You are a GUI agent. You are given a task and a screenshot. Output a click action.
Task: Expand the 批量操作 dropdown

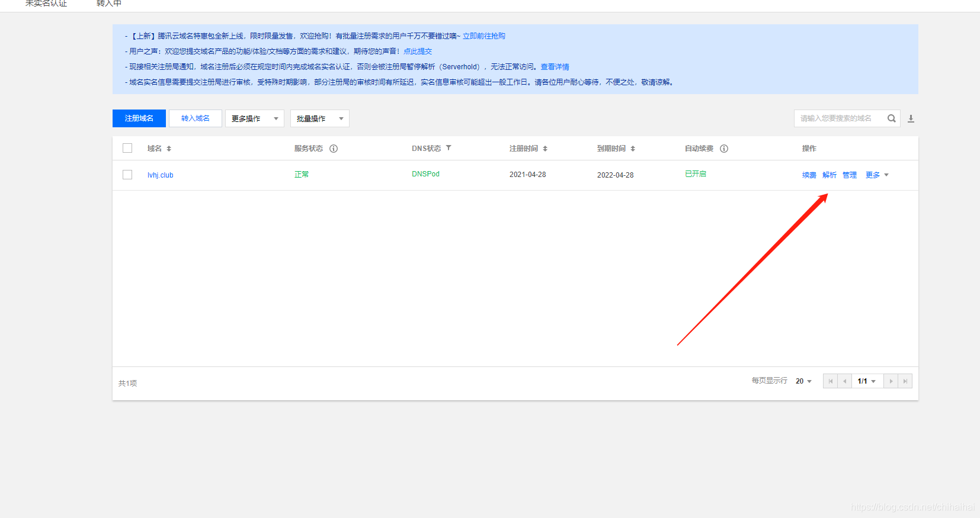point(320,118)
